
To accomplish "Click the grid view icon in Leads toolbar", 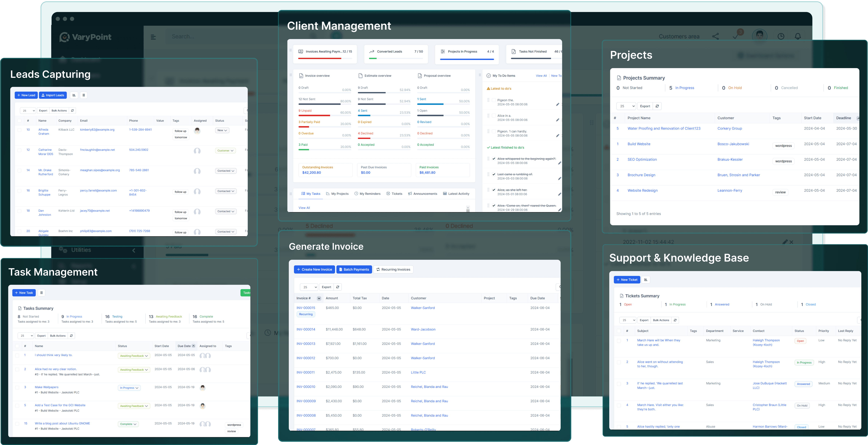I will (x=84, y=95).
